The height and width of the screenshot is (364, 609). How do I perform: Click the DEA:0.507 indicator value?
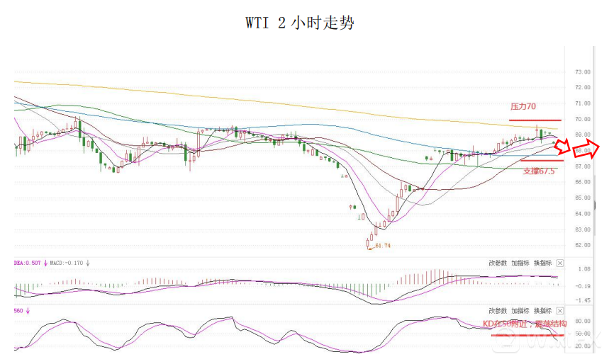click(x=27, y=263)
